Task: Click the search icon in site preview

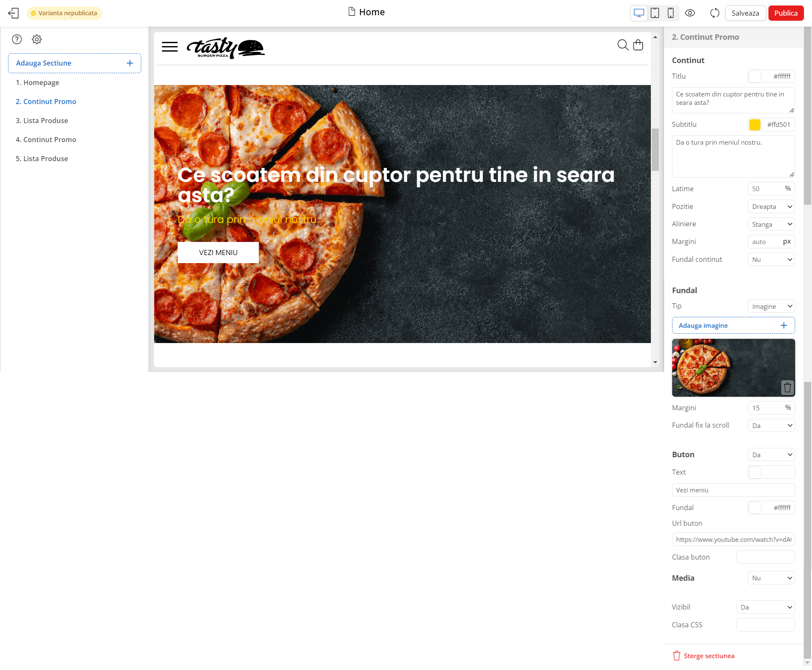Action: [x=623, y=44]
